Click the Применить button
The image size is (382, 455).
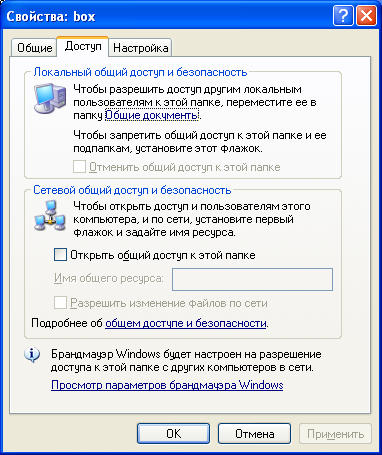[x=335, y=434]
